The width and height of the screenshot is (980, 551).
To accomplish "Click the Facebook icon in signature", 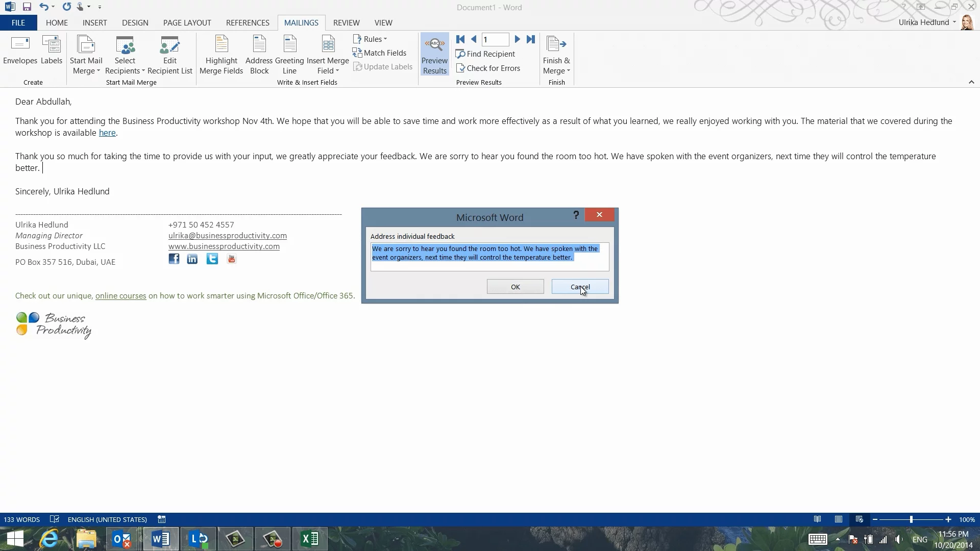I will [x=174, y=259].
